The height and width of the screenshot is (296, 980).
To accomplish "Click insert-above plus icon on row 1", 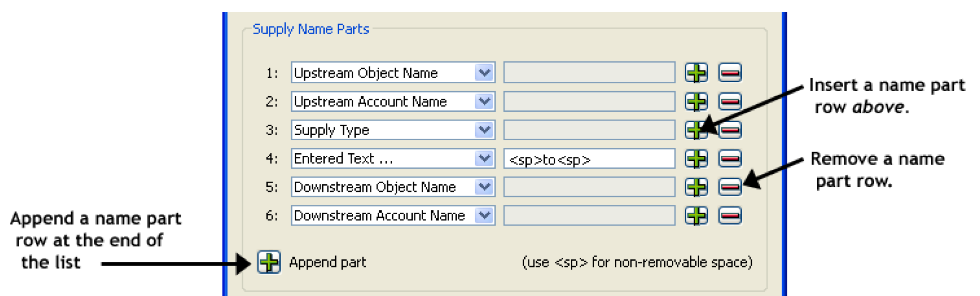I will (x=696, y=73).
